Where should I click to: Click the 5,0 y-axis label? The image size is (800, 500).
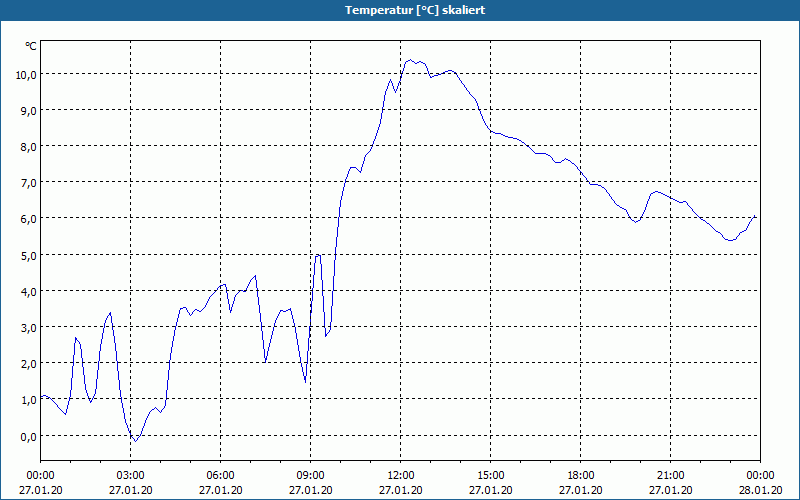coord(29,255)
